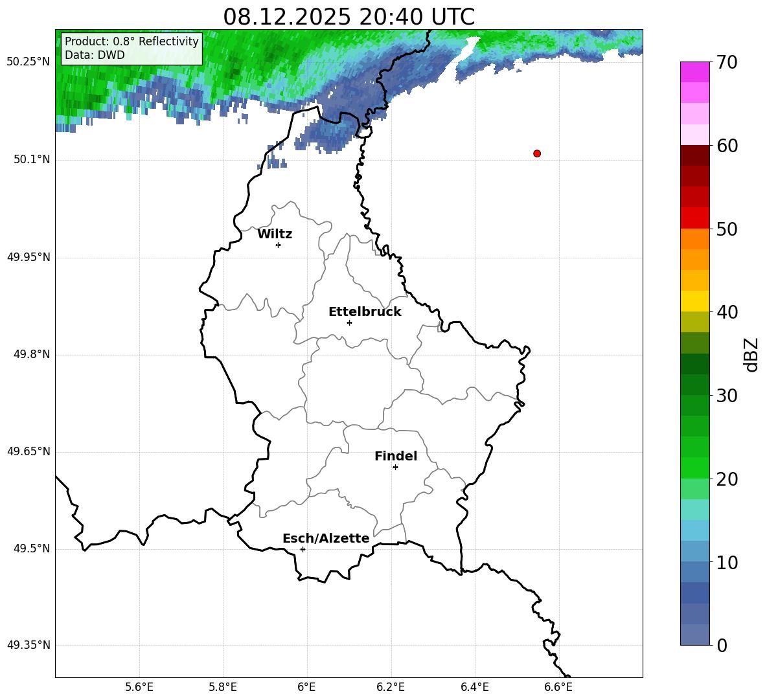
Task: Click the 49.65°N latitude label
Action: 29,451
